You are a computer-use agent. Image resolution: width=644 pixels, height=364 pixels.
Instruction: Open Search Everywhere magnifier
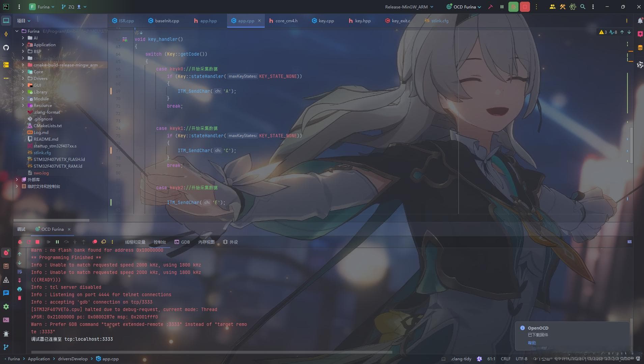pos(583,7)
